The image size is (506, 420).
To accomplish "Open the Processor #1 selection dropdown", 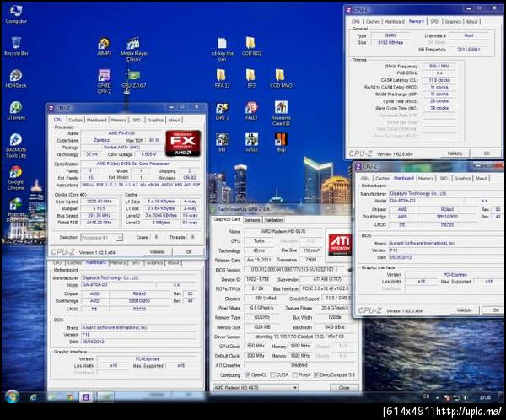I will [x=101, y=238].
